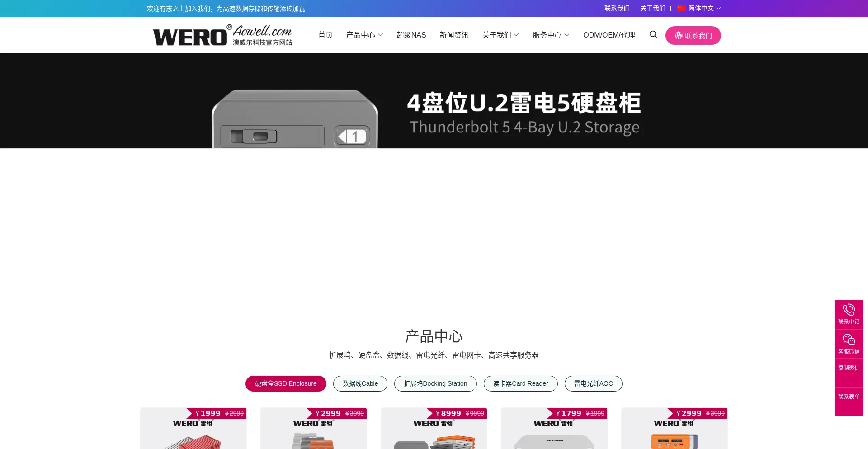Click the 产品中心 section heading
Viewport: 868px width, 449px height.
(434, 336)
